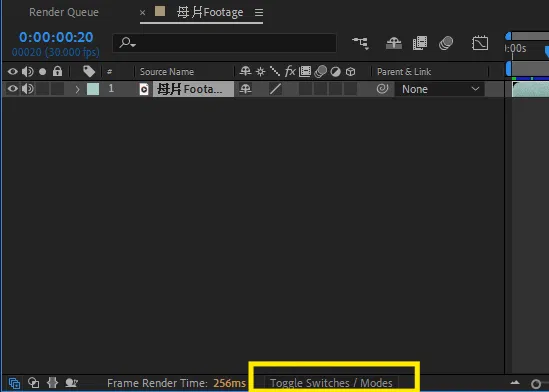Click the parent pick whip for layer 1

pyautogui.click(x=382, y=89)
